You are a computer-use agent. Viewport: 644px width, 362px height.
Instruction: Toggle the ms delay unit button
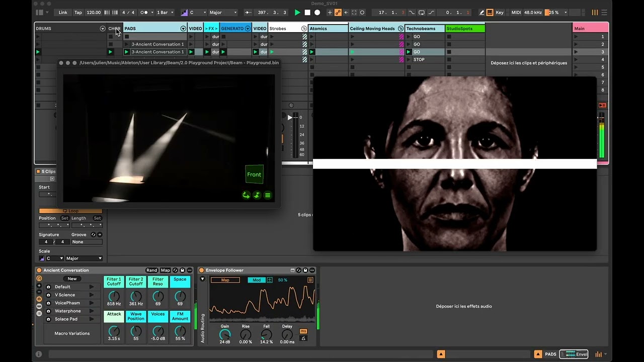[x=303, y=331]
